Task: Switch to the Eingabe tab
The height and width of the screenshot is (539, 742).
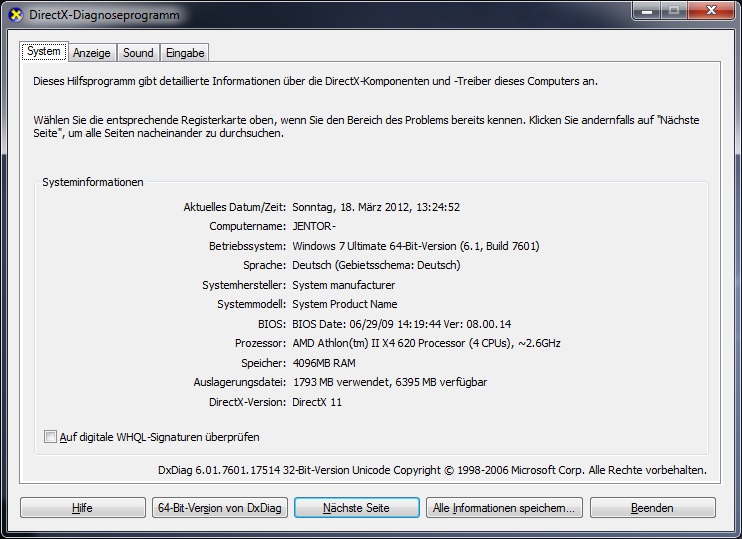Action: point(185,53)
